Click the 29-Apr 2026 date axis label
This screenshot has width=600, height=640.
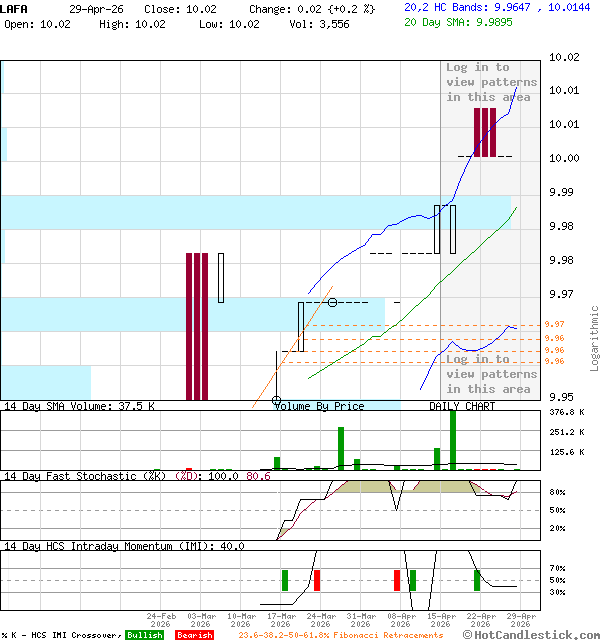(521, 621)
